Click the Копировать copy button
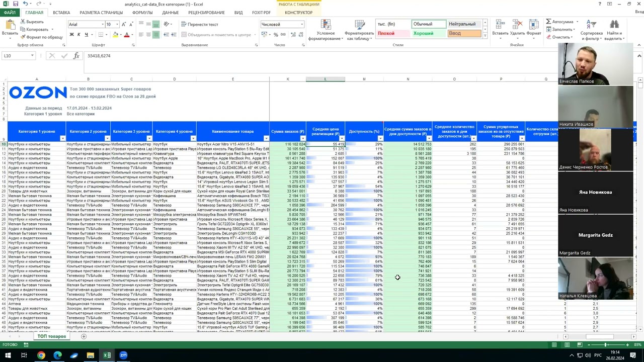The height and width of the screenshot is (362, 644). click(34, 30)
